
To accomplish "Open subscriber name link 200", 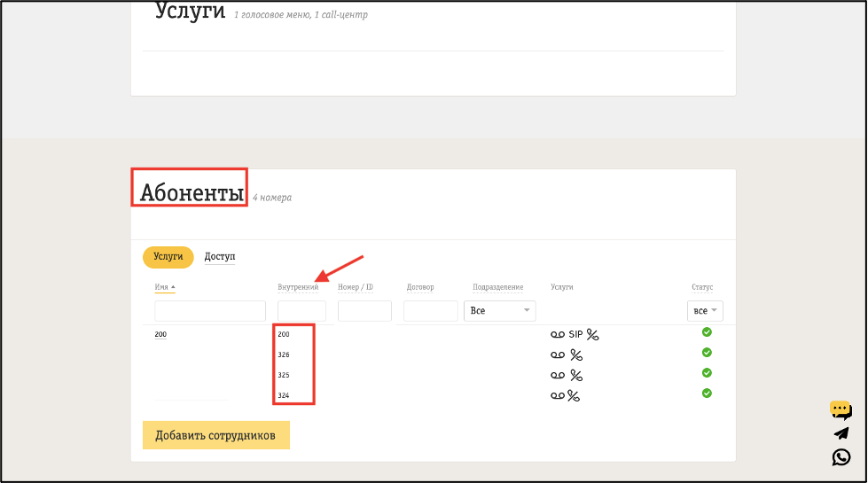I will click(160, 334).
